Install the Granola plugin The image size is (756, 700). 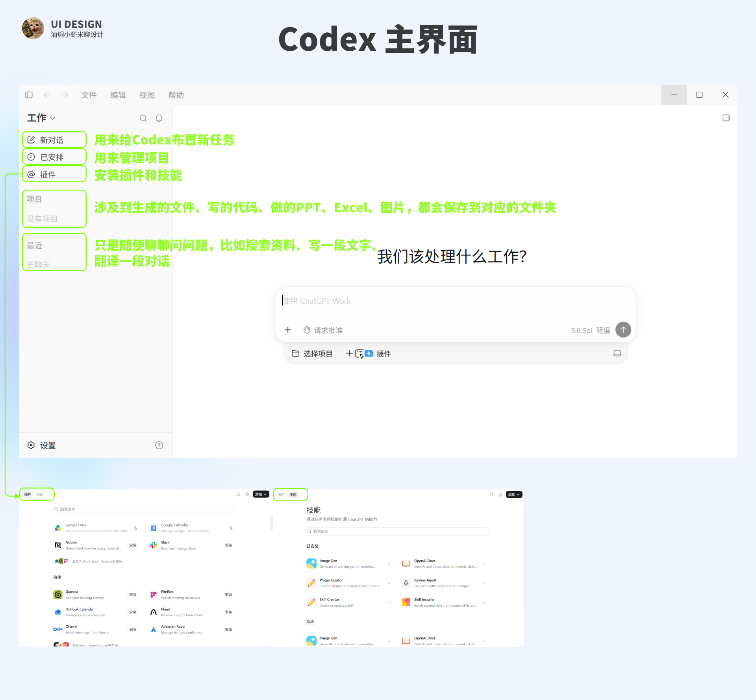133,595
